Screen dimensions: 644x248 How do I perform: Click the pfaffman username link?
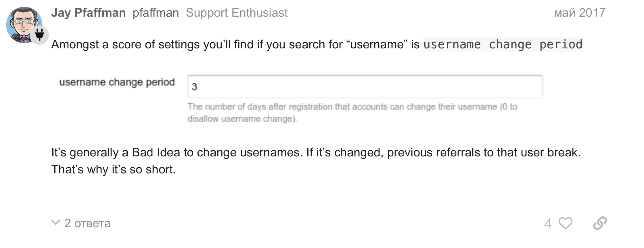(x=156, y=13)
